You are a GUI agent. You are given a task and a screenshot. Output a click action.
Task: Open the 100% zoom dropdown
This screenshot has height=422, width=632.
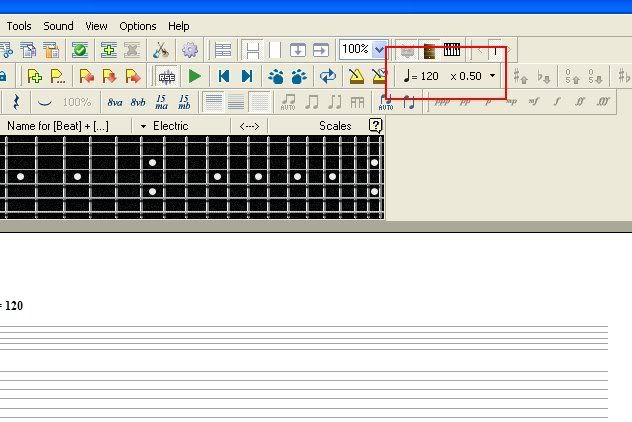379,50
